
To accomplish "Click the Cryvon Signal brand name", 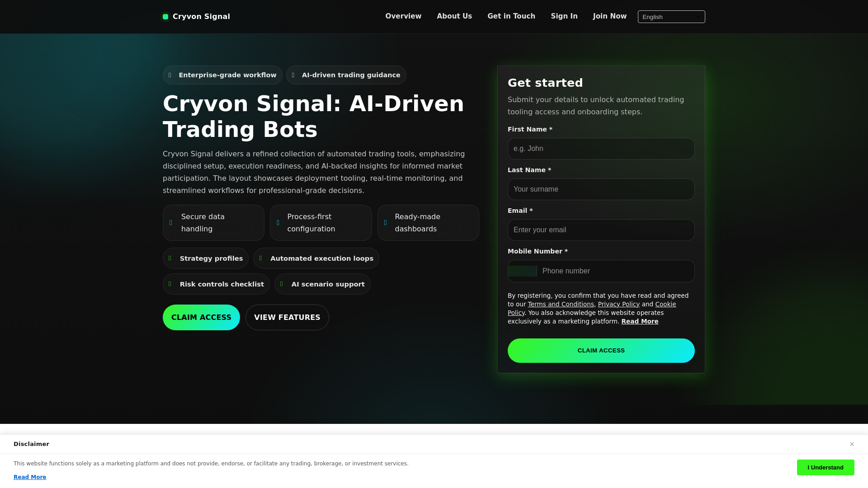I will (201, 17).
